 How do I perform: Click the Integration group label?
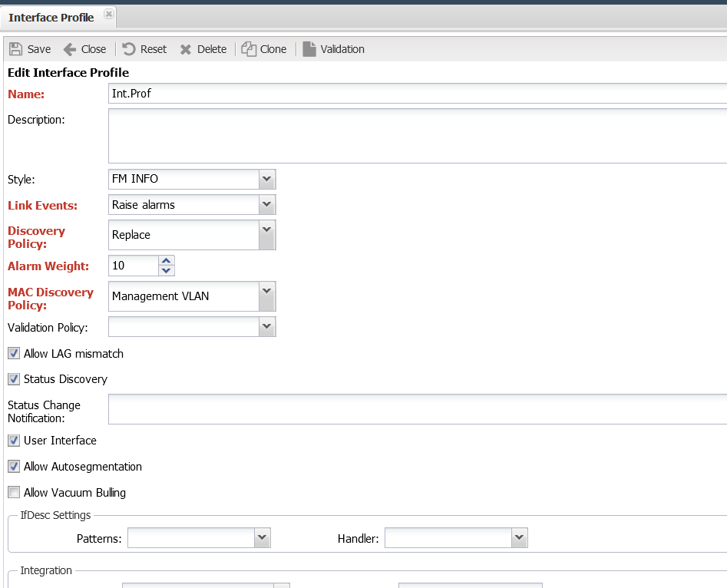(46, 570)
